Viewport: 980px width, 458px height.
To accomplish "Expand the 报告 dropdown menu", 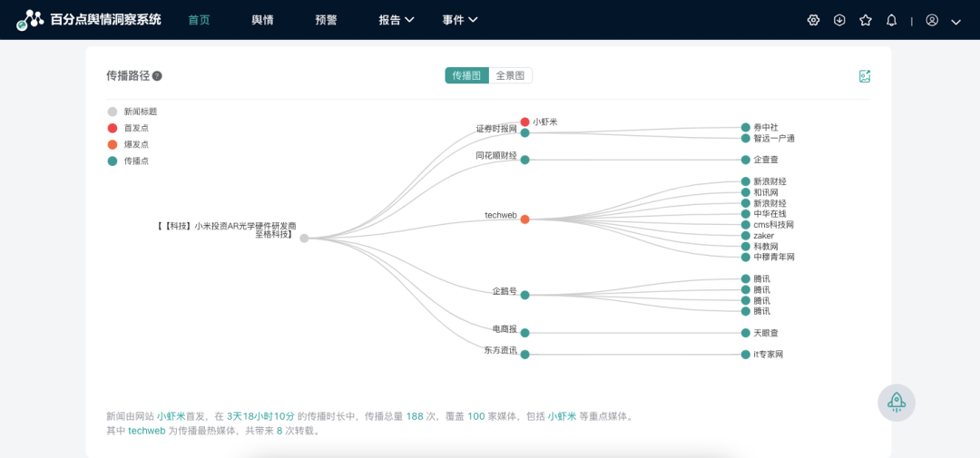I will click(x=397, y=20).
